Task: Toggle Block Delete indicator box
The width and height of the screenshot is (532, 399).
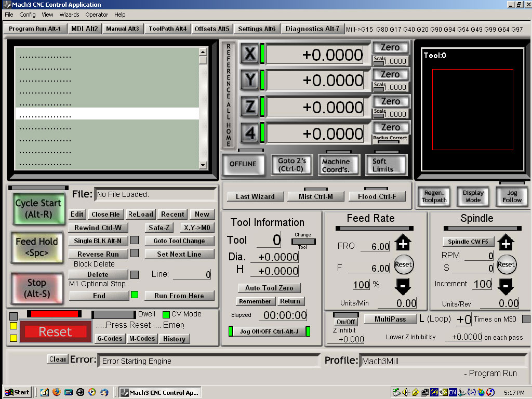Action: [x=135, y=274]
